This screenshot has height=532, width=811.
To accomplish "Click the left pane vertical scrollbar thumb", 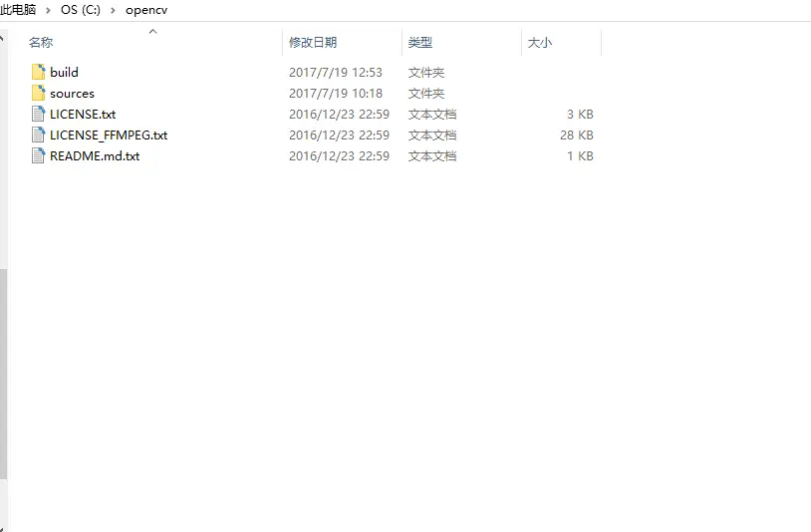I will click(3, 374).
